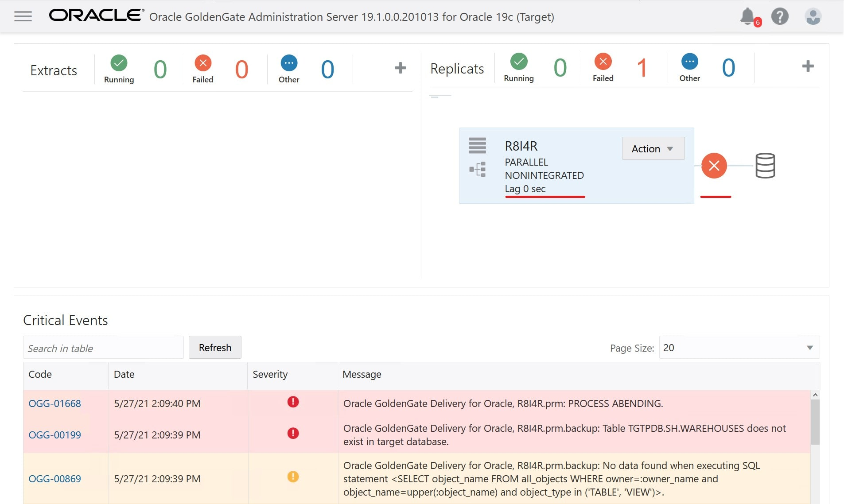Click the Oracle logo in header
The height and width of the screenshot is (504, 844).
97,15
